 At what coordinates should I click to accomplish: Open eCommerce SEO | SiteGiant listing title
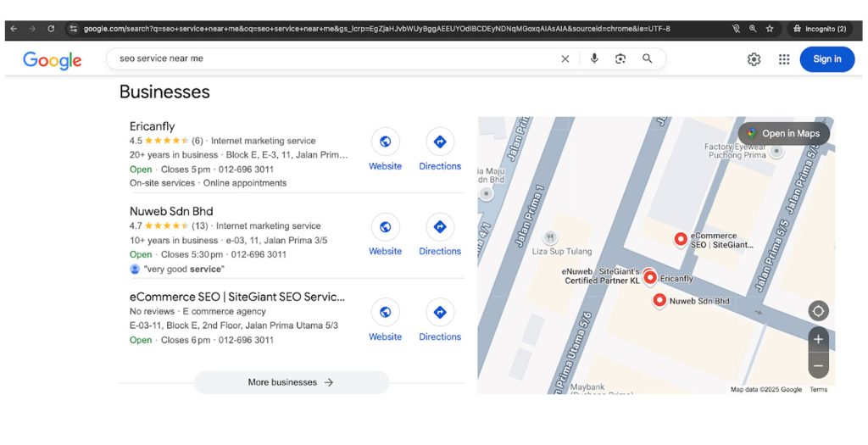[237, 297]
